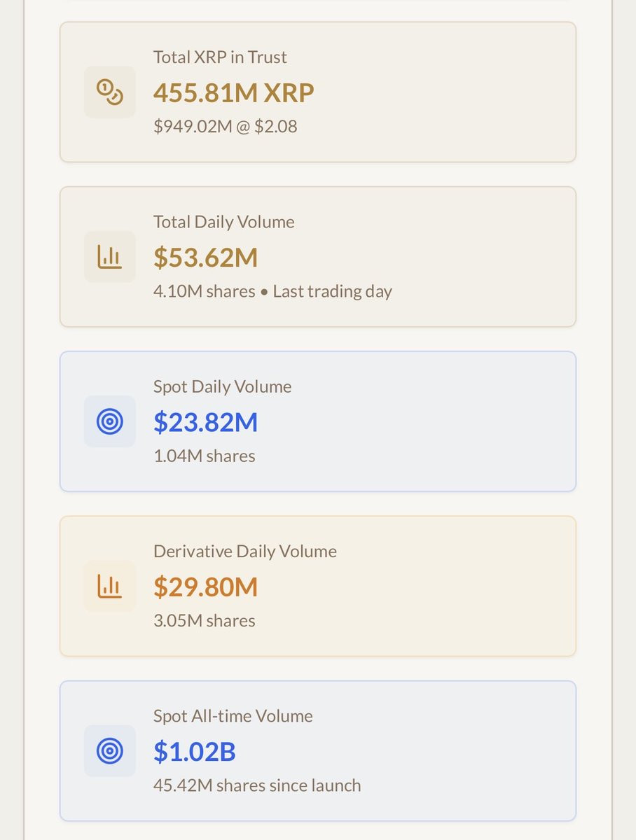
Task: Click the coins icon beside Total XRP in Trust
Action: point(110,92)
